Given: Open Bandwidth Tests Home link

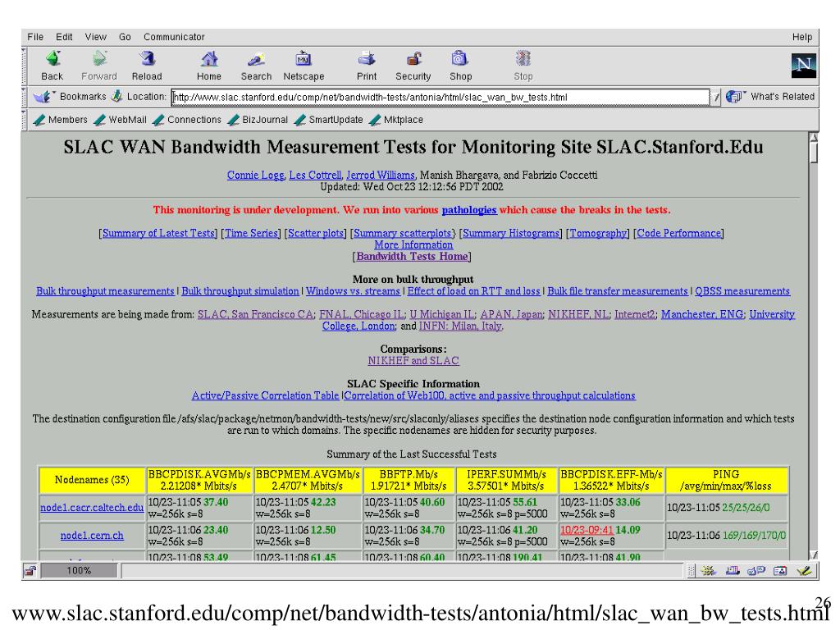Looking at the screenshot, I should click(412, 257).
